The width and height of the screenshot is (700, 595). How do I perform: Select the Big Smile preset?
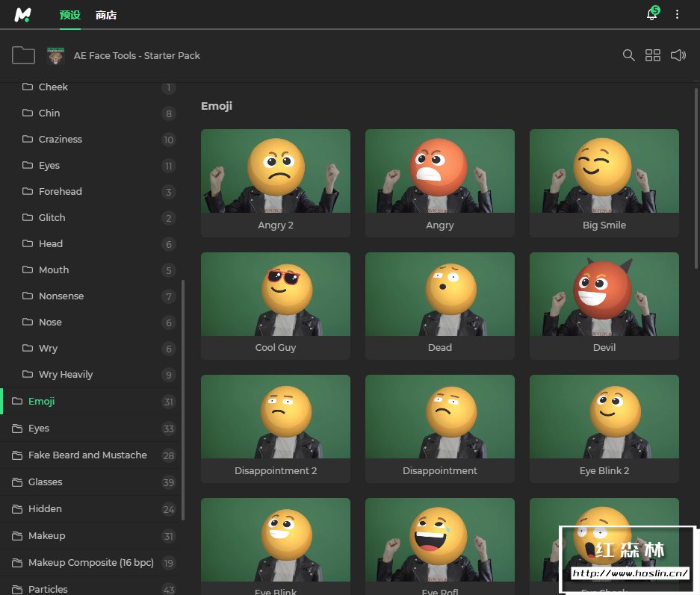click(x=604, y=172)
